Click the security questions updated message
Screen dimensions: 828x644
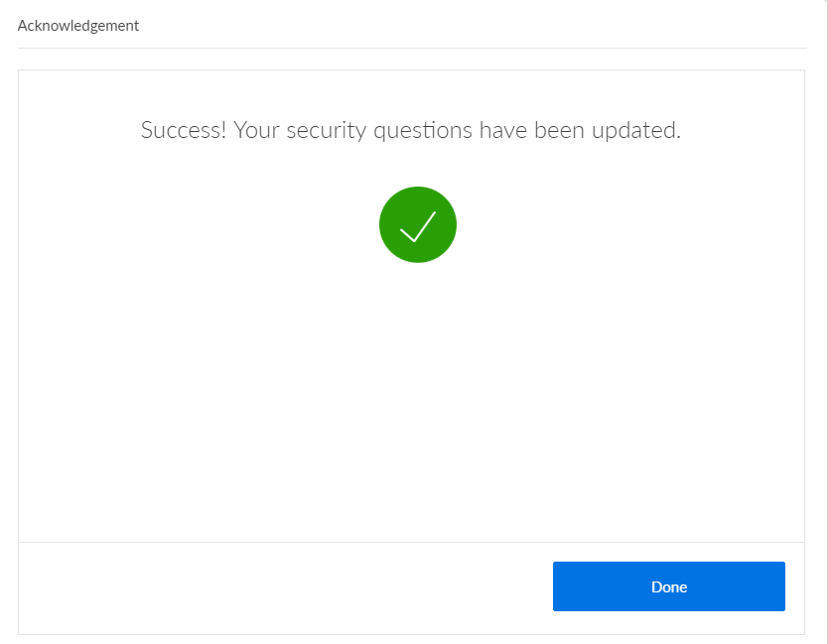click(x=411, y=130)
